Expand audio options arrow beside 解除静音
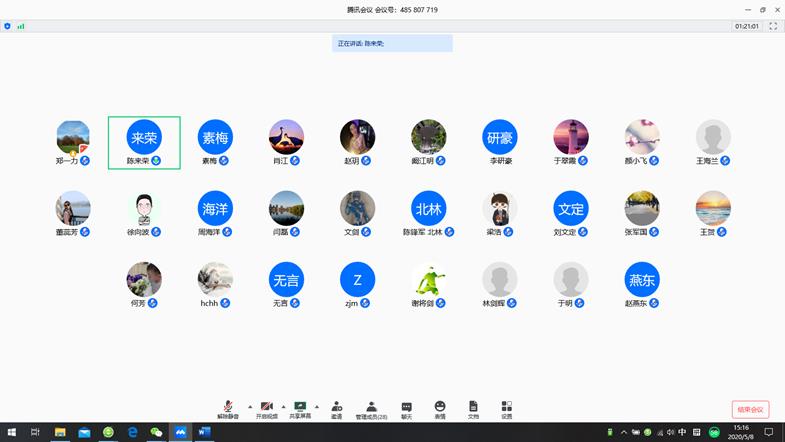785x442 pixels. point(249,406)
